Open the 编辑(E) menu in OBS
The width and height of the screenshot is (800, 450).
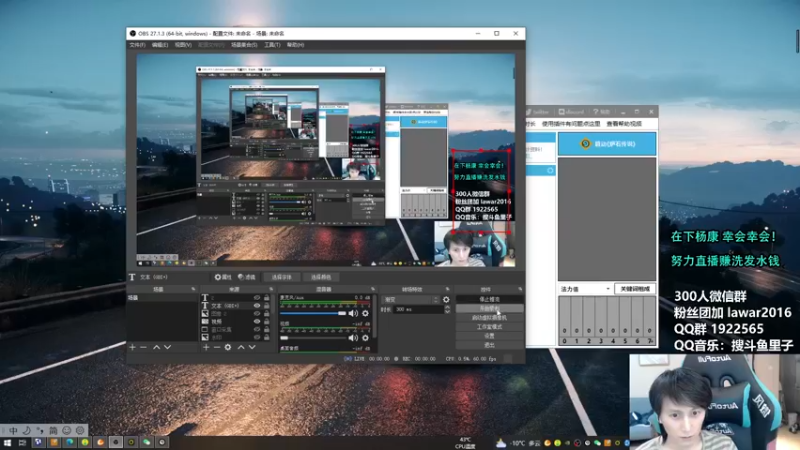coord(160,45)
